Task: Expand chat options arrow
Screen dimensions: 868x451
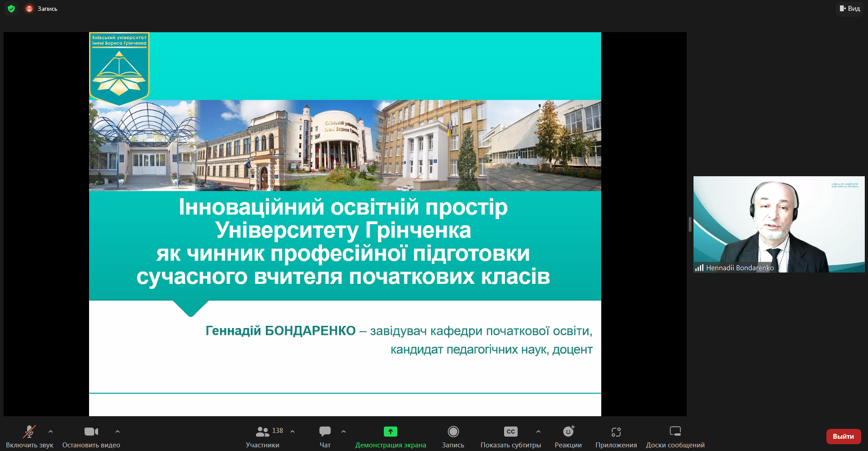Action: click(x=344, y=432)
